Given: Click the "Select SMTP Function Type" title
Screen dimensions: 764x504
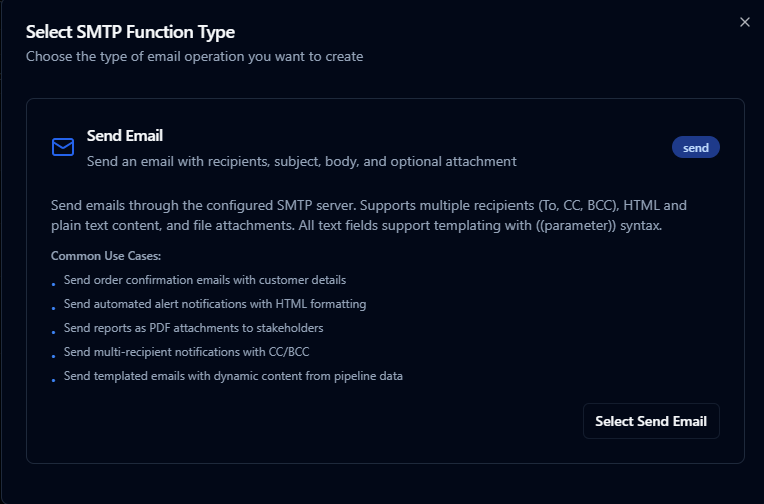Looking at the screenshot, I should click(x=130, y=32).
